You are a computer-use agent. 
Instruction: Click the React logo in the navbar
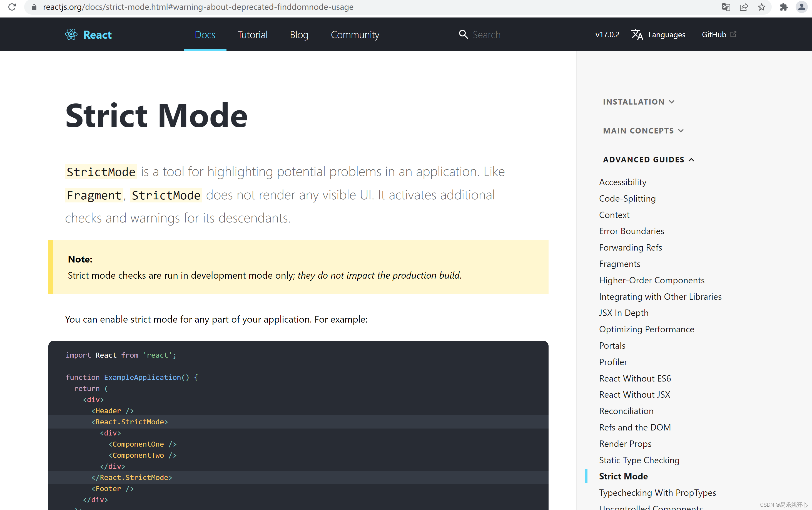pyautogui.click(x=71, y=34)
